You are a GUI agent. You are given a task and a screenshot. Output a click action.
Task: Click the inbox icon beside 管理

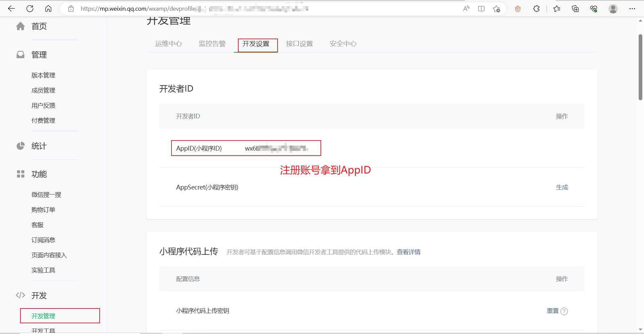pos(20,54)
